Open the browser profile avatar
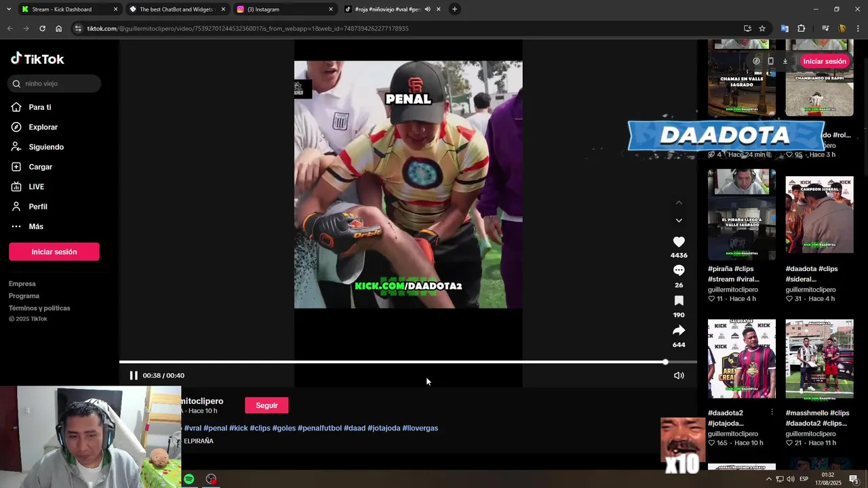868x488 pixels. [x=842, y=28]
